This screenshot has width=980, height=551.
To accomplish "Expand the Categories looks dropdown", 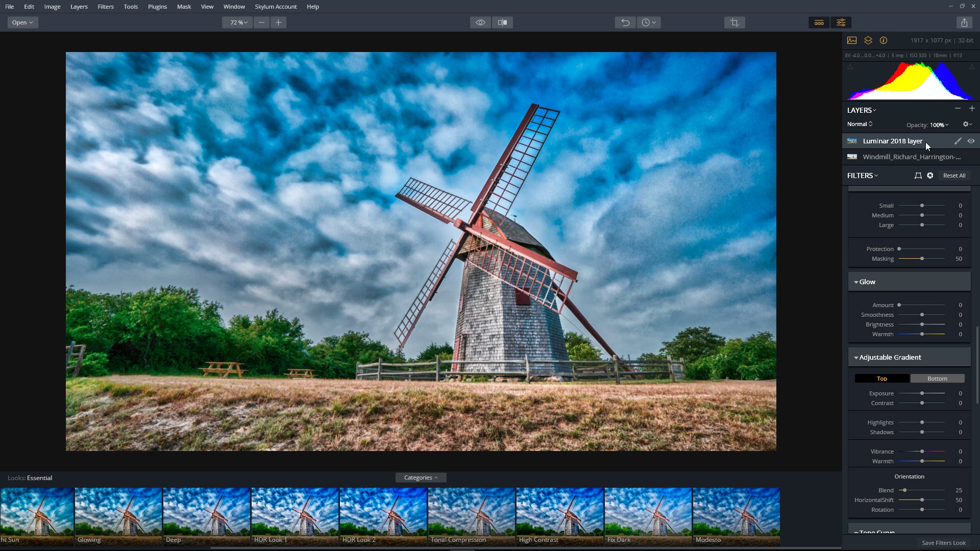I will 421,478.
